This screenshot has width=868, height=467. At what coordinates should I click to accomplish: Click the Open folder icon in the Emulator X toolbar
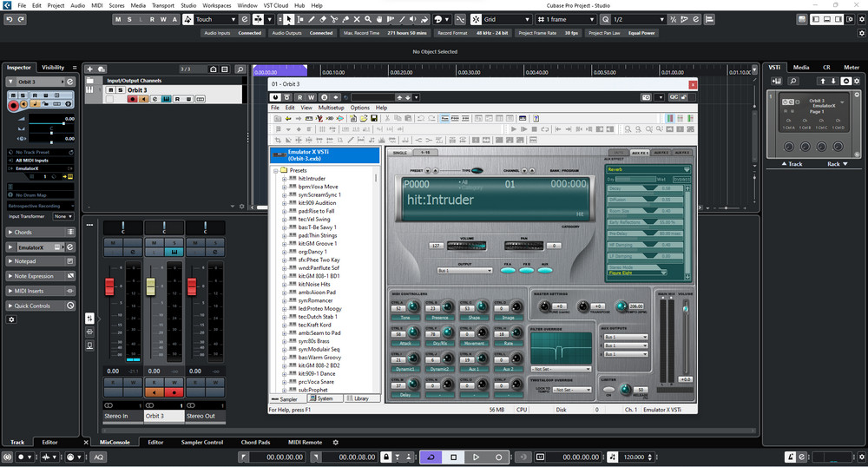pyautogui.click(x=364, y=118)
